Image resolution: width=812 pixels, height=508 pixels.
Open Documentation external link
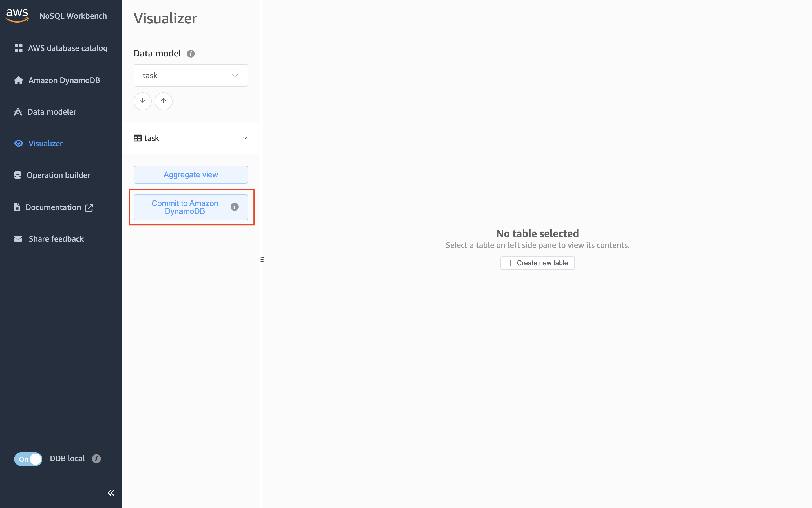pyautogui.click(x=53, y=207)
